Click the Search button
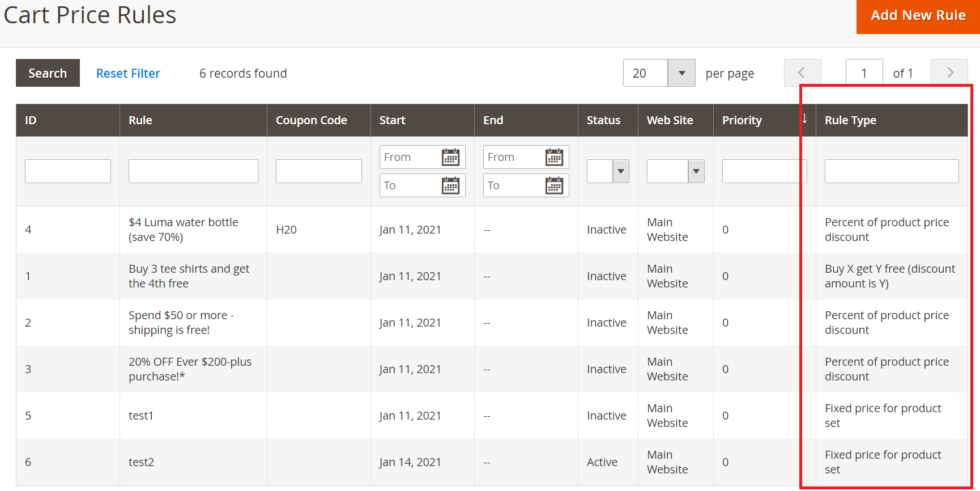The width and height of the screenshot is (980, 491). coord(48,73)
